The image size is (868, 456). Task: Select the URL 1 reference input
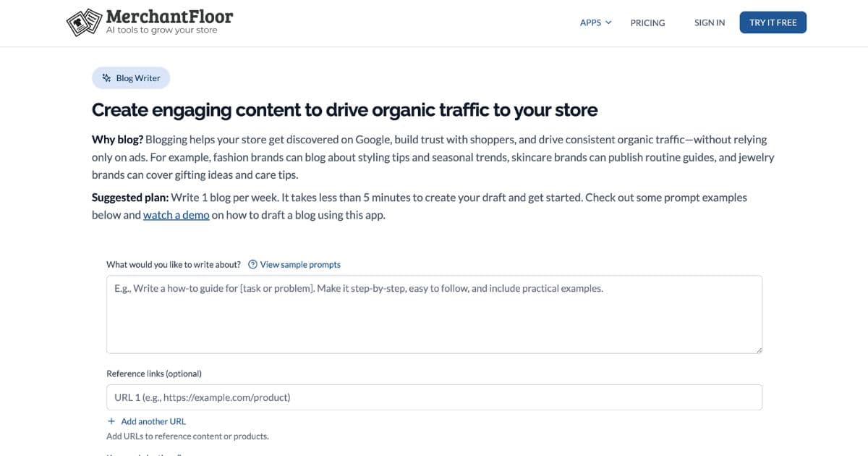tap(434, 397)
